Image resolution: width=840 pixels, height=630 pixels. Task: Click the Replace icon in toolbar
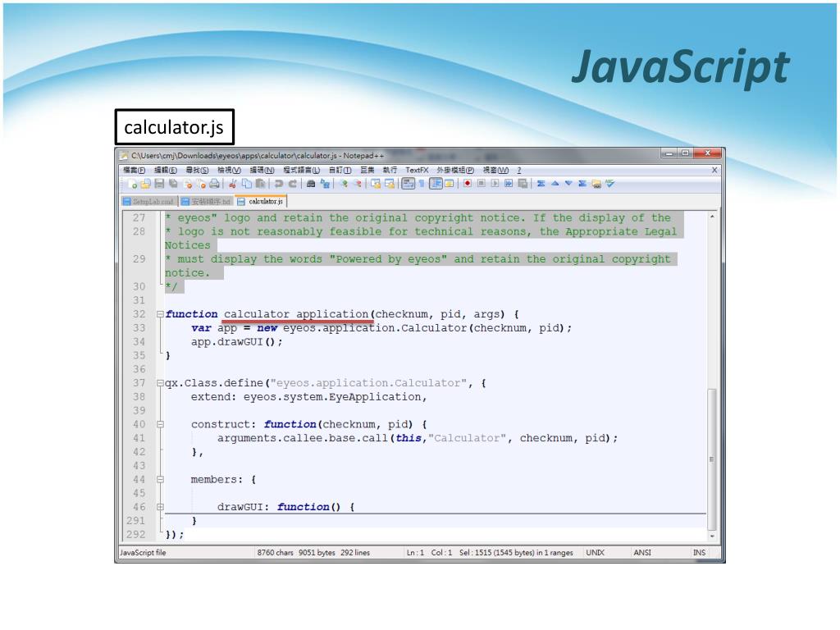(325, 184)
